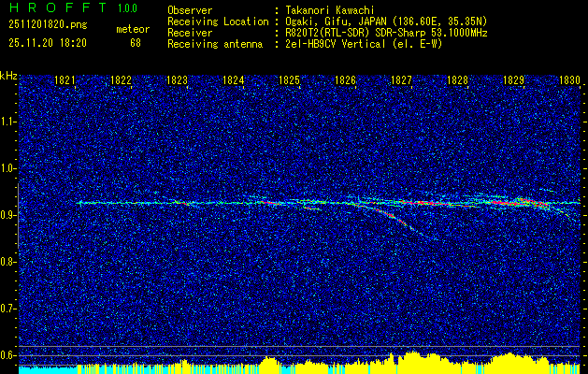Click the 1821 time marker
This screenshot has height=374, width=588.
pyautogui.click(x=65, y=79)
